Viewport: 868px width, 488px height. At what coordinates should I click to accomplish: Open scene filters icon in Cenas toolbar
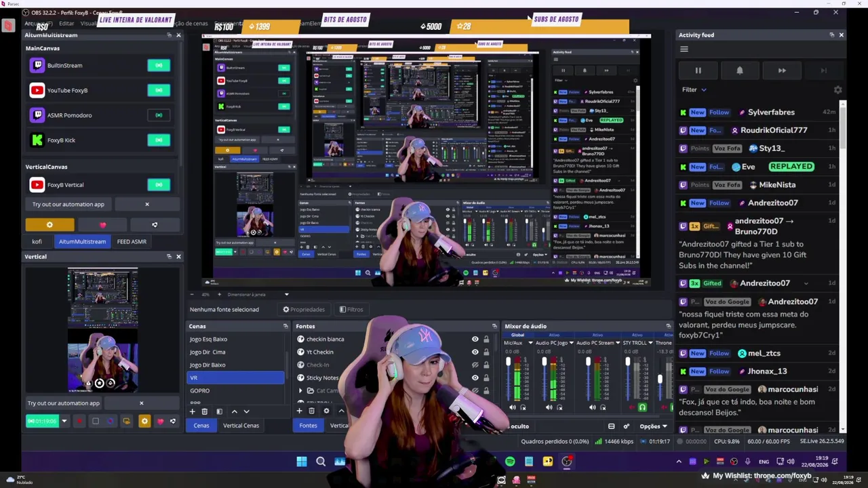click(x=219, y=411)
